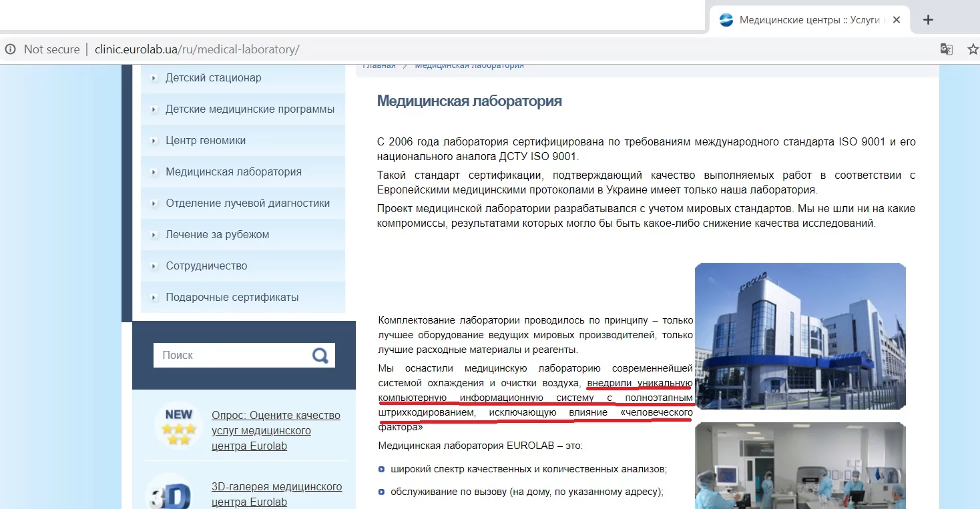Click the bullet text обслуживание по вызову
The height and width of the screenshot is (509, 980).
click(x=527, y=492)
